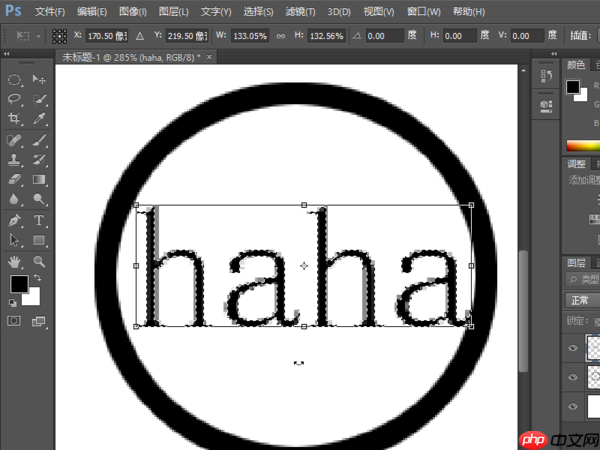Open the 3D(D) menu
This screenshot has height=450, width=600.
tap(339, 11)
